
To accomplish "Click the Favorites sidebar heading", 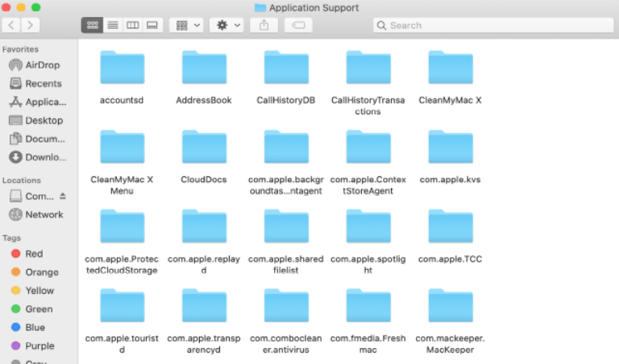I will point(20,49).
